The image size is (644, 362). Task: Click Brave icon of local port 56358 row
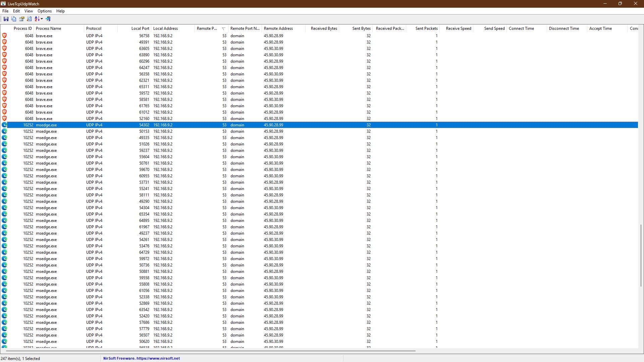(x=4, y=74)
